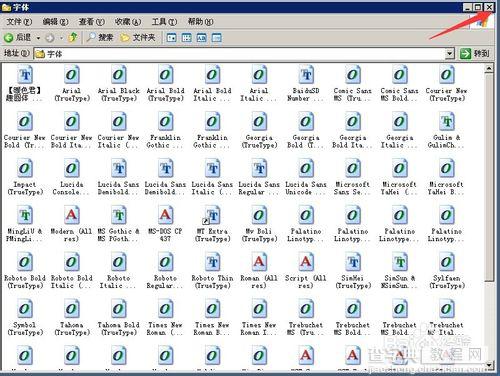
Task: Open the 文件(F) menu
Action: click(19, 22)
